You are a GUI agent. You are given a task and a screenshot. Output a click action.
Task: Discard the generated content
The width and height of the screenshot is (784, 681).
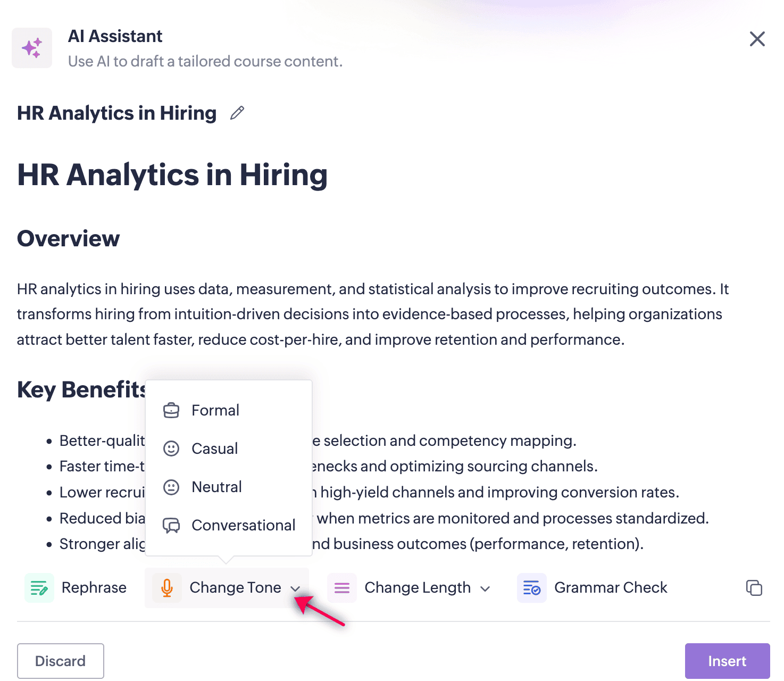click(60, 661)
